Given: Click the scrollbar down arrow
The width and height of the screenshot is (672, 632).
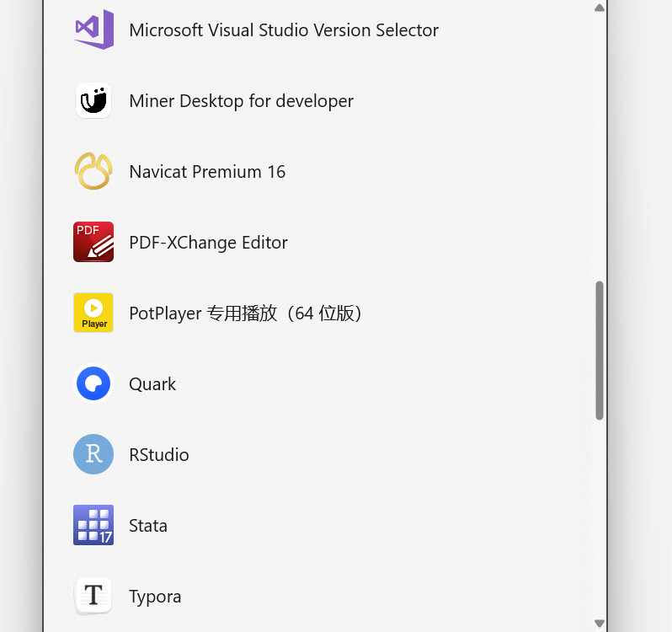Looking at the screenshot, I should (x=600, y=623).
